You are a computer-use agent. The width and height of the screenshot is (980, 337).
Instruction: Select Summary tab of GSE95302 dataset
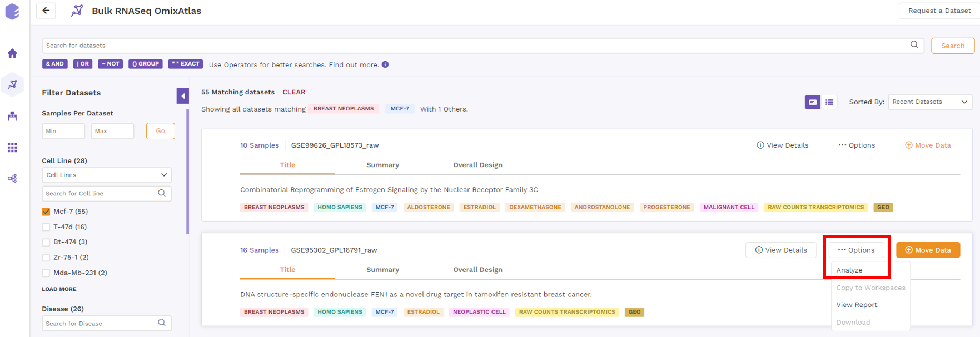point(382,270)
